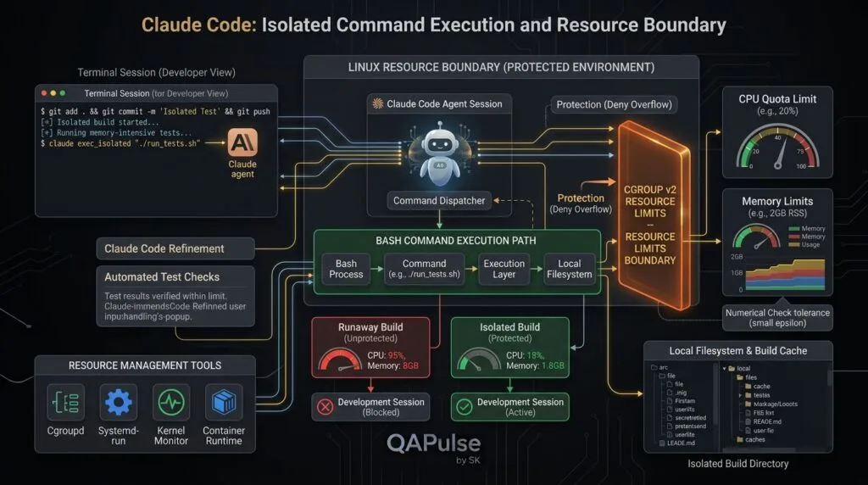The image size is (868, 485).
Task: Click the Execution Layer box
Action: click(504, 269)
